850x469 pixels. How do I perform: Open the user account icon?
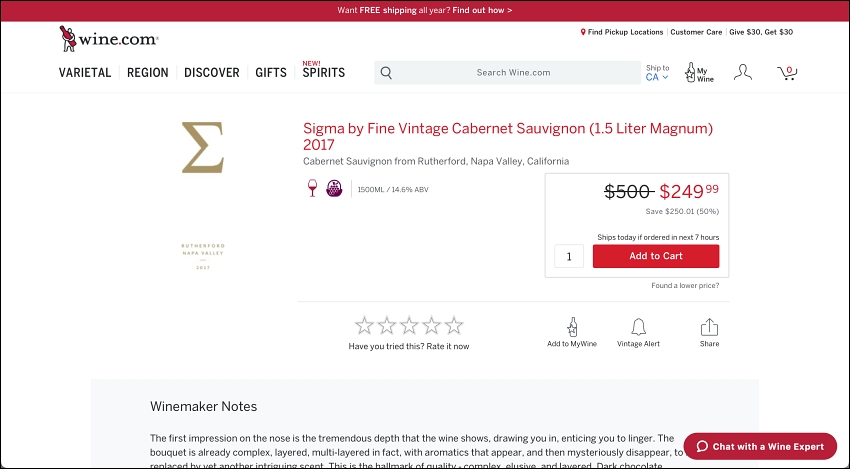742,72
